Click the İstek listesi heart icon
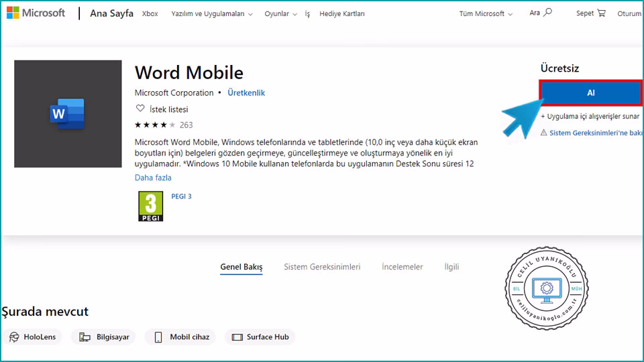 [140, 109]
